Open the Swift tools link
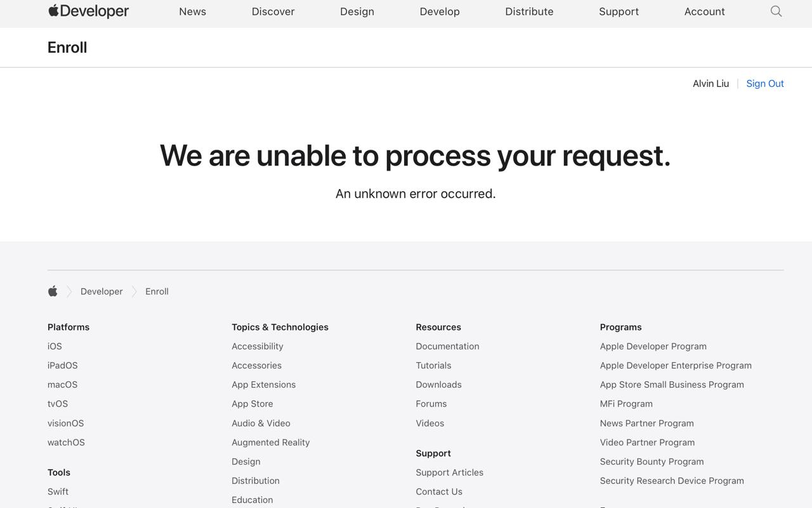 coord(58,492)
